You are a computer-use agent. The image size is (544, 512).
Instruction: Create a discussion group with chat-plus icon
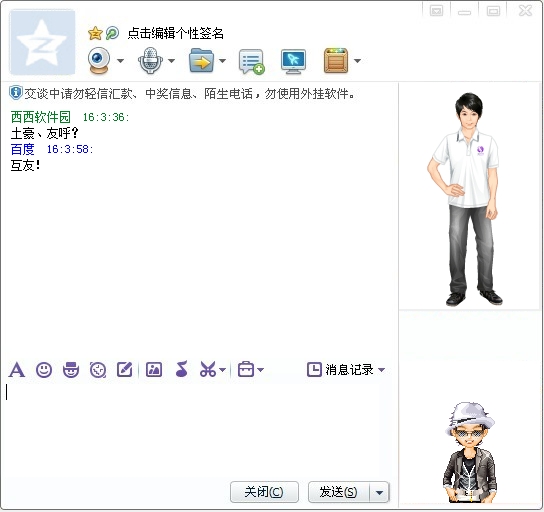[x=252, y=62]
